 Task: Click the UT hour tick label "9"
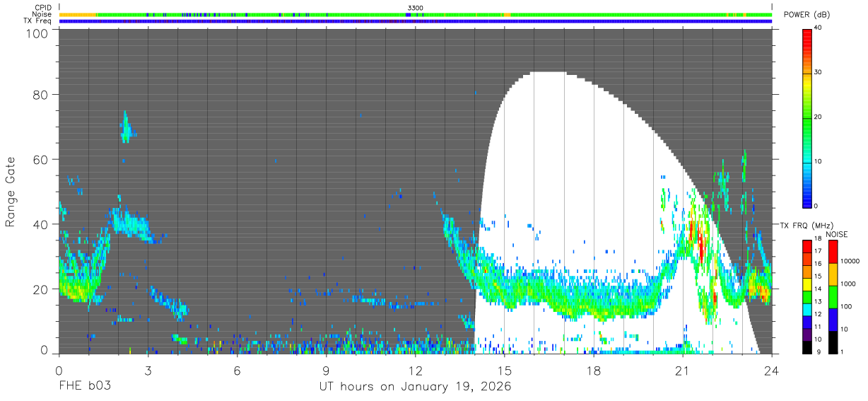(x=326, y=370)
